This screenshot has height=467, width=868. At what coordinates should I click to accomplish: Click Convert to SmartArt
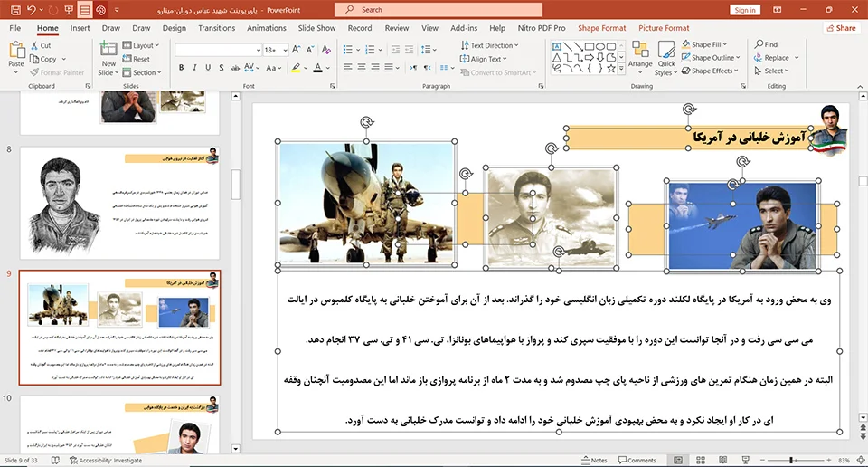point(497,72)
